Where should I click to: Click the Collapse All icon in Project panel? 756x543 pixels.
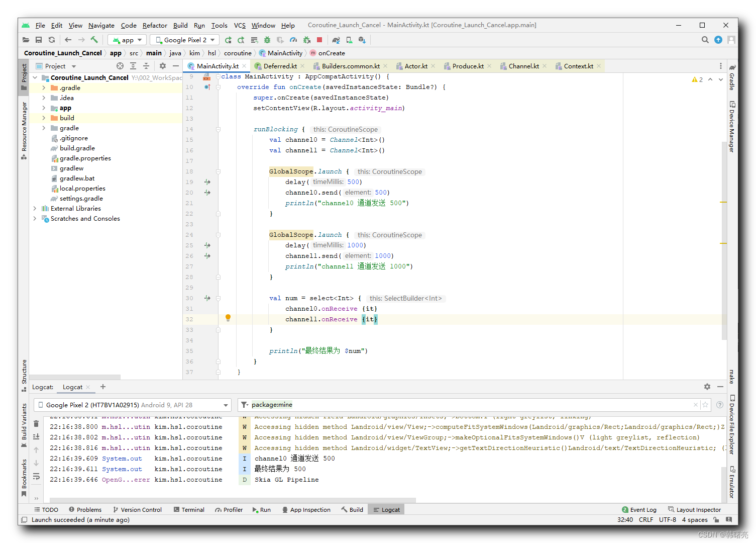146,66
